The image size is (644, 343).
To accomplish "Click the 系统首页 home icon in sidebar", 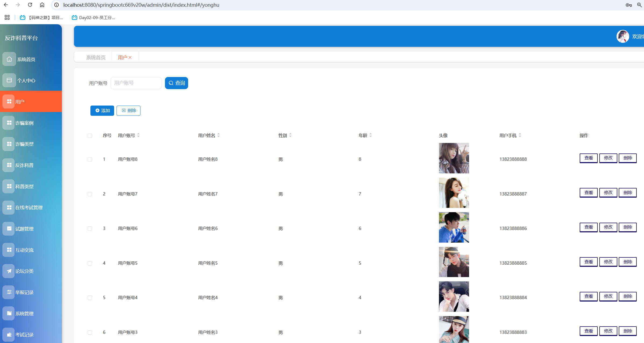I will (x=9, y=59).
